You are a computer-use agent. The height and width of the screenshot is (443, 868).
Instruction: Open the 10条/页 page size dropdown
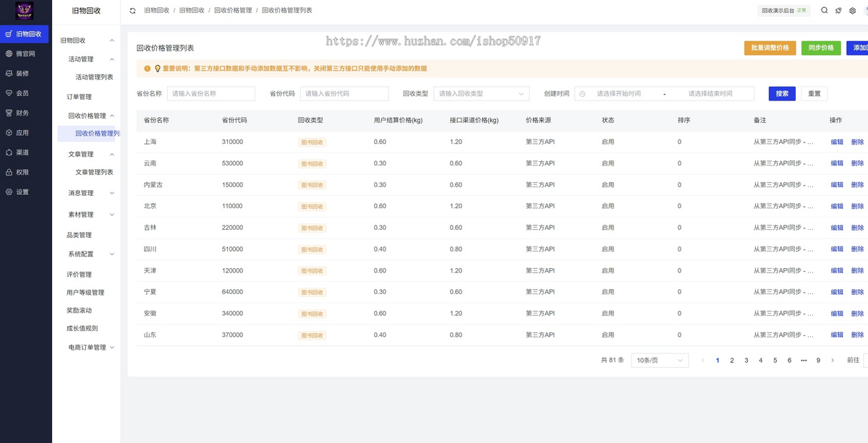pos(660,360)
